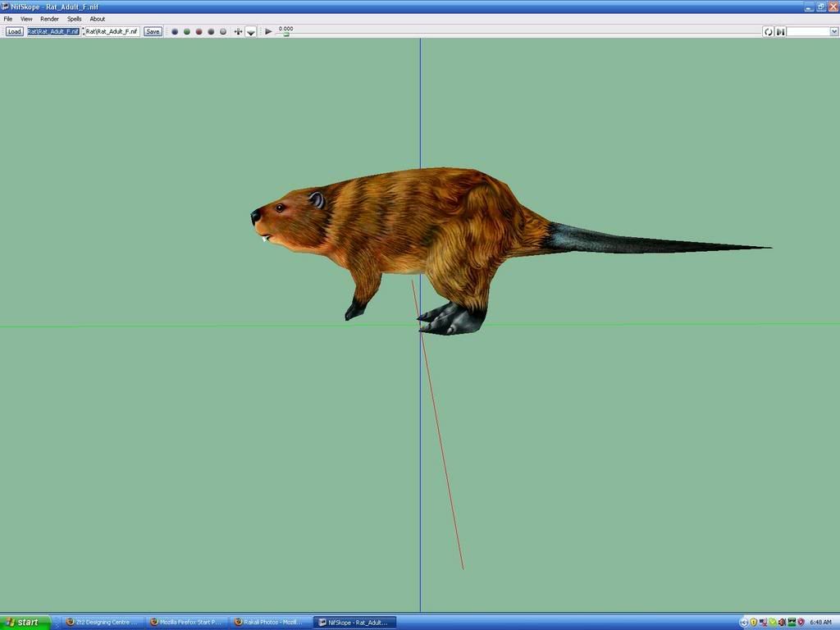
Task: Open the File menu
Action: coord(8,19)
